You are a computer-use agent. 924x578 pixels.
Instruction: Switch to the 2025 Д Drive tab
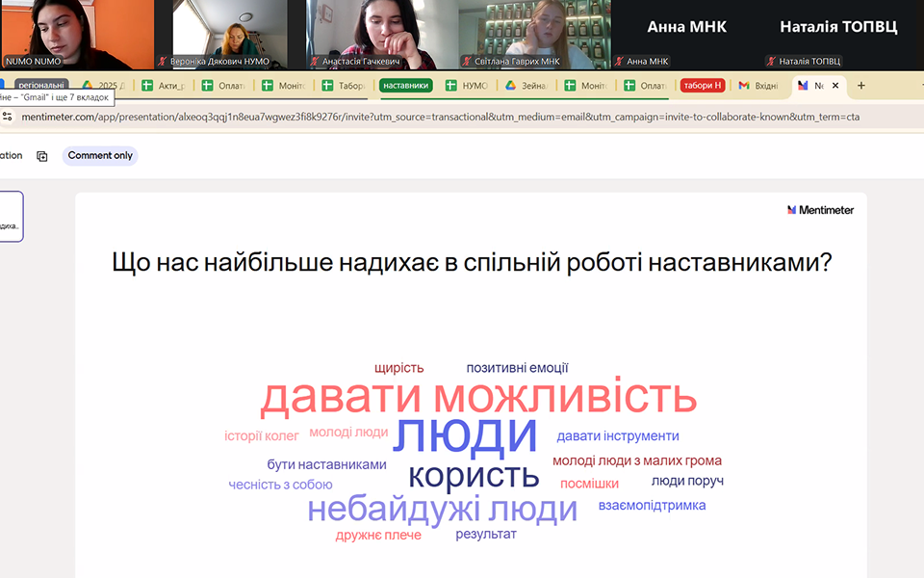104,86
